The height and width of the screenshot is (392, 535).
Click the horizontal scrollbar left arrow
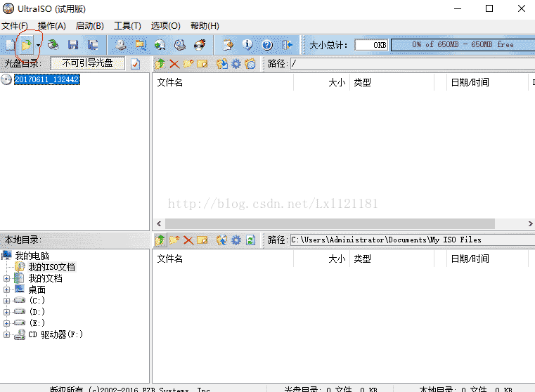[x=159, y=223]
